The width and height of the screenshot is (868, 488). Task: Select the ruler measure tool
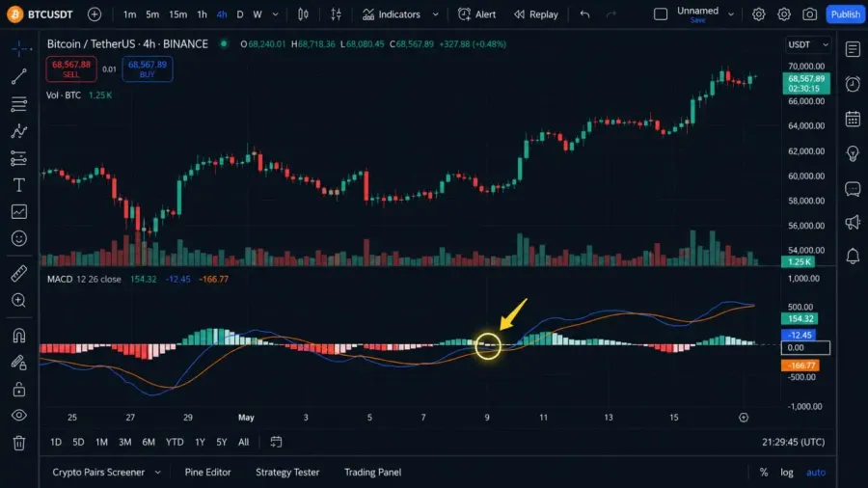19,273
